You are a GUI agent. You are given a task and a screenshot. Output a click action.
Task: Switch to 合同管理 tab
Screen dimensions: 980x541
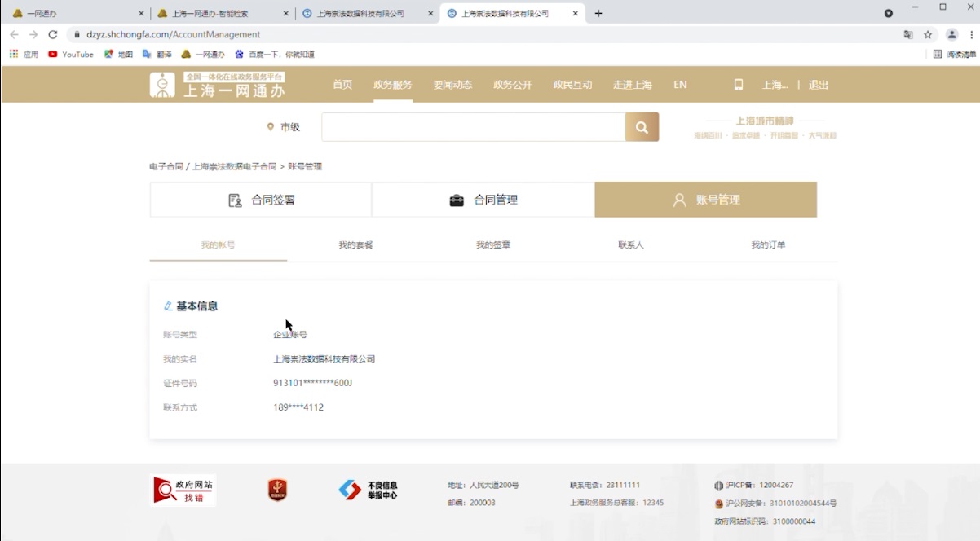[x=483, y=200]
